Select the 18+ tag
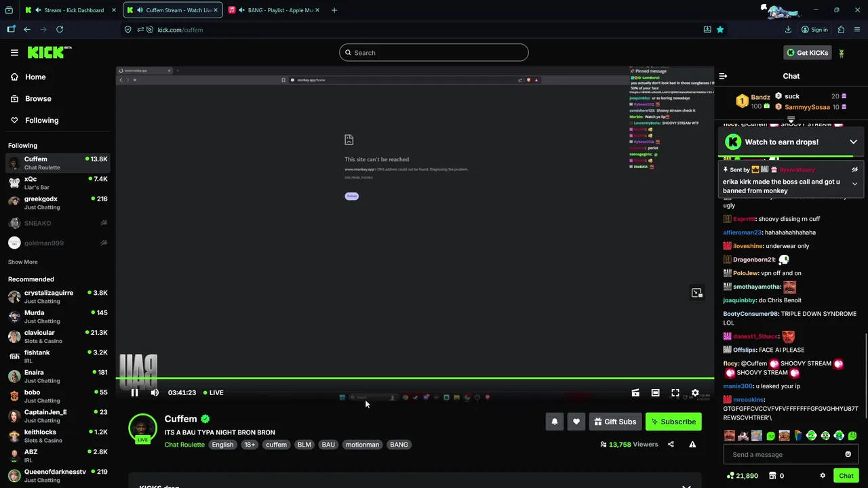The image size is (868, 488). (x=250, y=445)
